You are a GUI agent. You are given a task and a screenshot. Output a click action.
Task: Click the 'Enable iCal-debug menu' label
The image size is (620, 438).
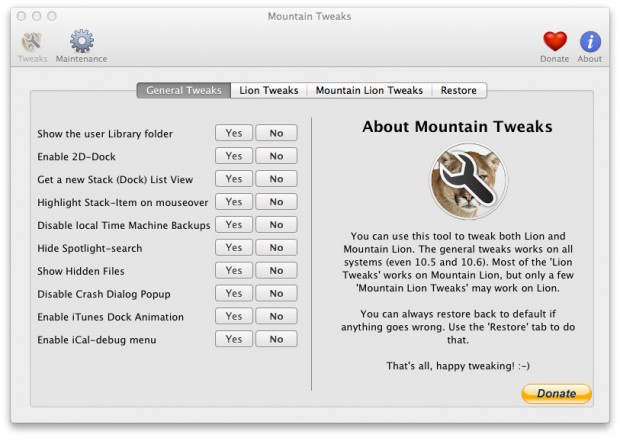[96, 340]
